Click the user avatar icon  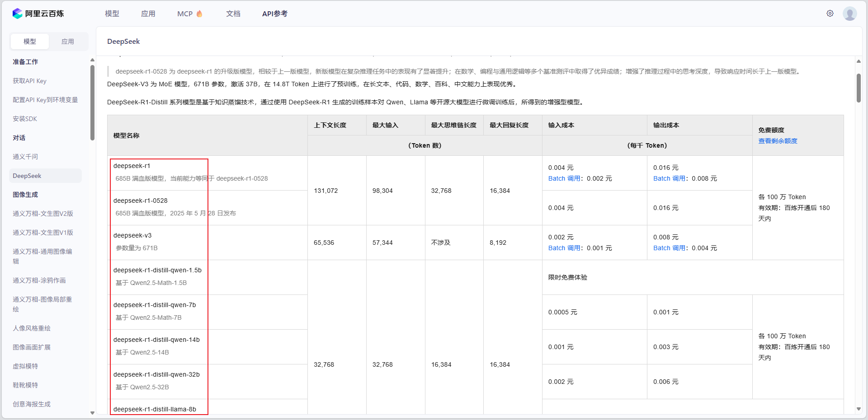tap(850, 14)
